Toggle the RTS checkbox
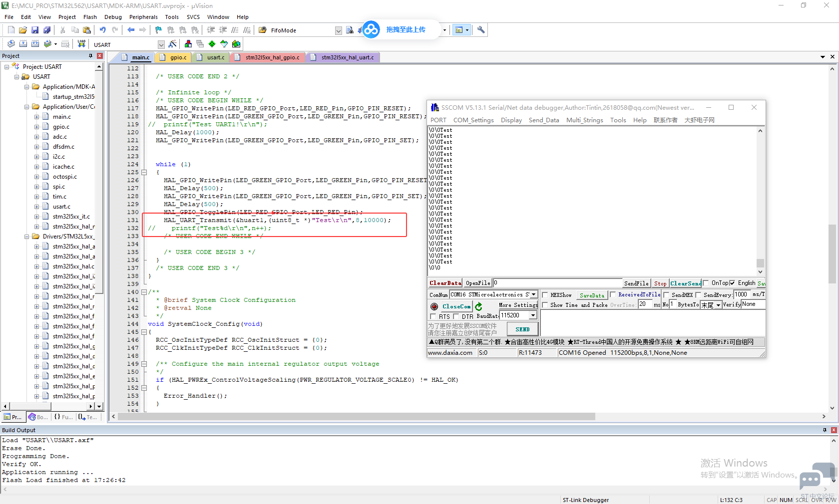 pos(433,316)
